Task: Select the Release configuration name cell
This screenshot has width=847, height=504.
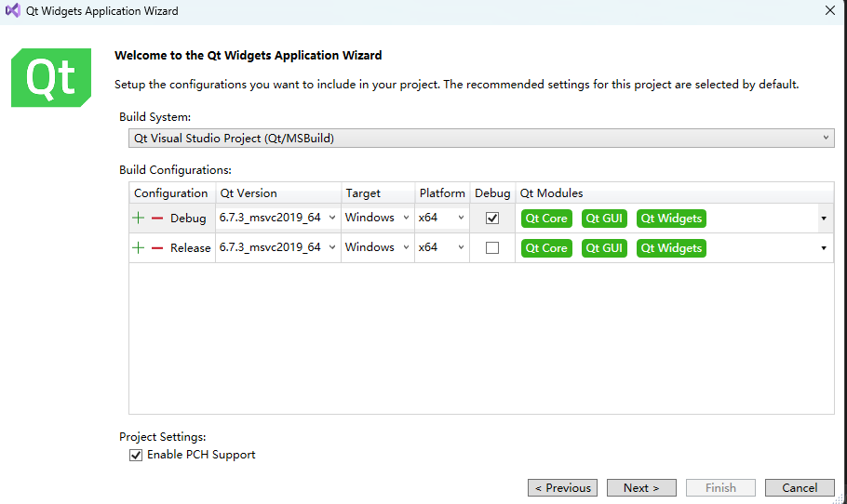Action: [190, 247]
